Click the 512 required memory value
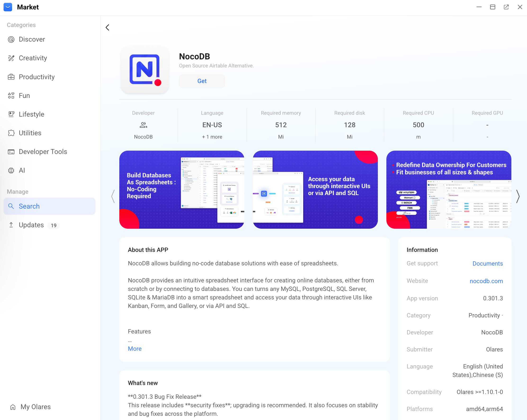527x420 pixels. point(281,125)
